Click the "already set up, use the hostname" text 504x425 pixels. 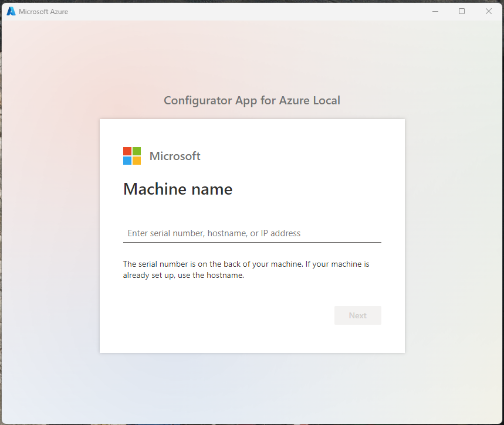click(x=183, y=276)
